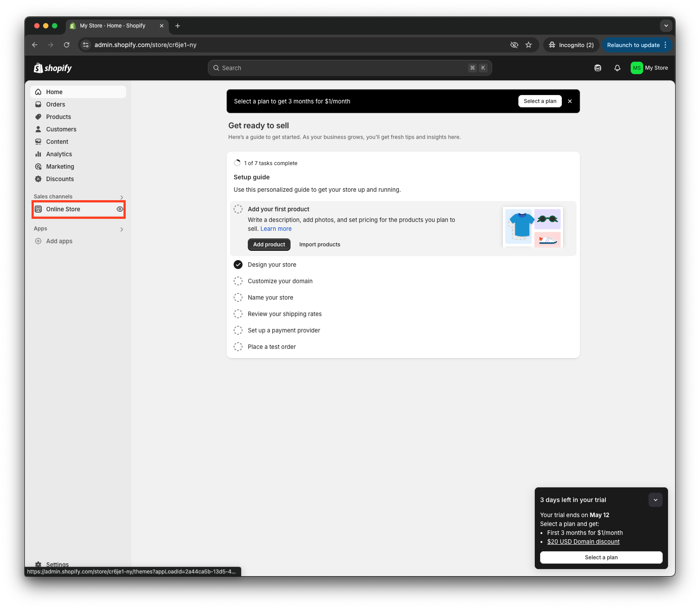Bookmark page with the star icon

(x=529, y=45)
